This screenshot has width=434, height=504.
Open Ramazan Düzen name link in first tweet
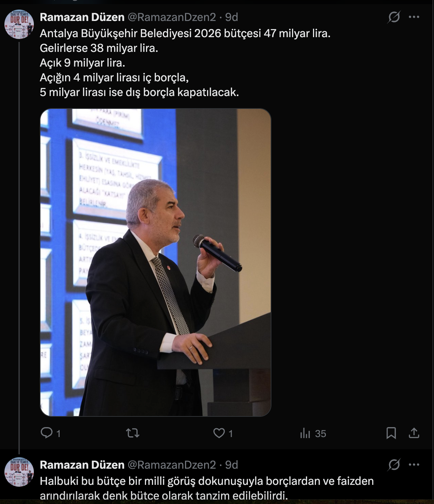click(x=82, y=17)
